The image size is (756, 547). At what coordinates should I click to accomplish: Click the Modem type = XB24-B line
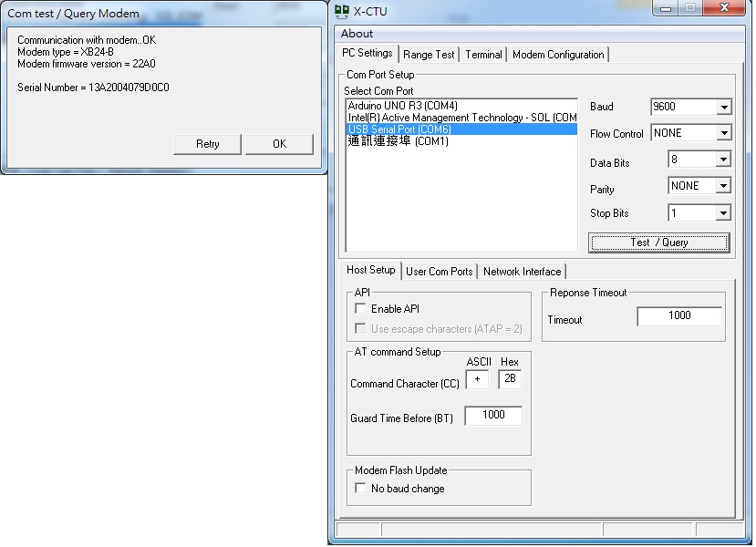click(x=66, y=52)
